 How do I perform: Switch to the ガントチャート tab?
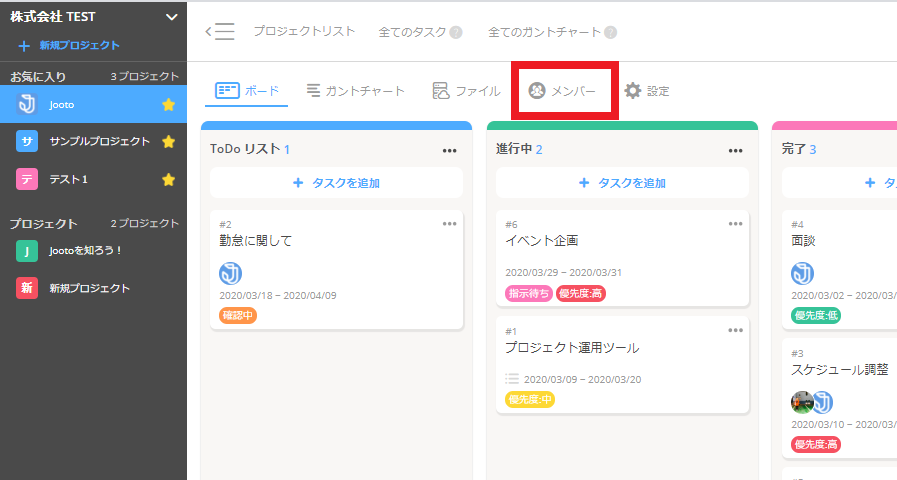point(355,91)
